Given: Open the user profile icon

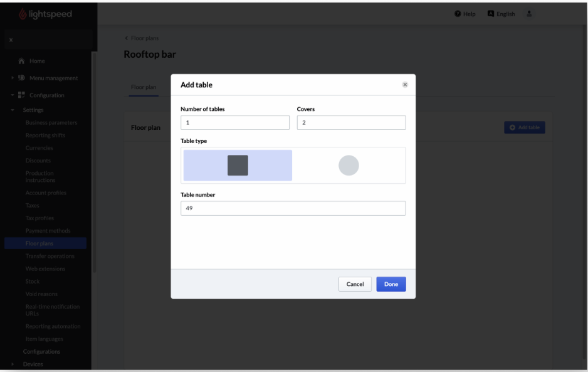Looking at the screenshot, I should pos(530,14).
